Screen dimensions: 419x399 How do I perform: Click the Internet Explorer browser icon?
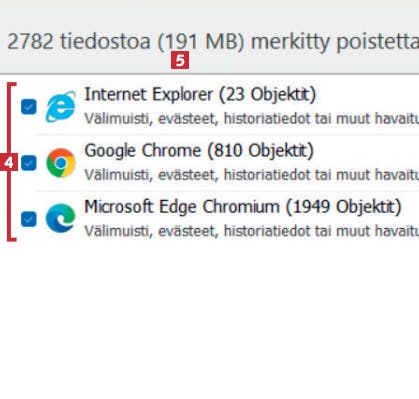tap(61, 107)
